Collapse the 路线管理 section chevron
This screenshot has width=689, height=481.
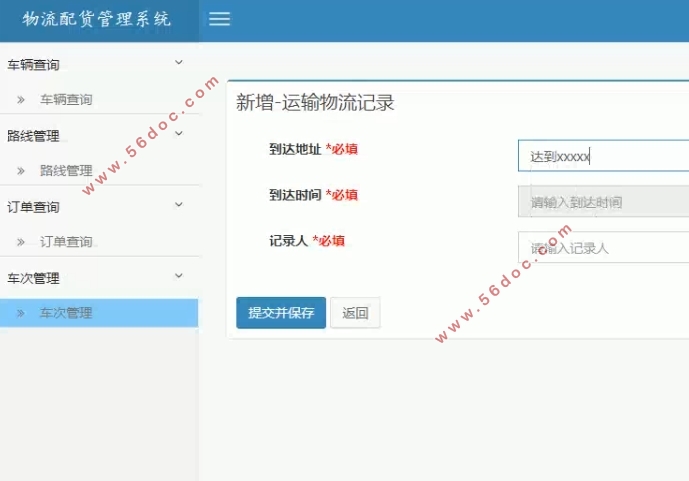pos(179,134)
